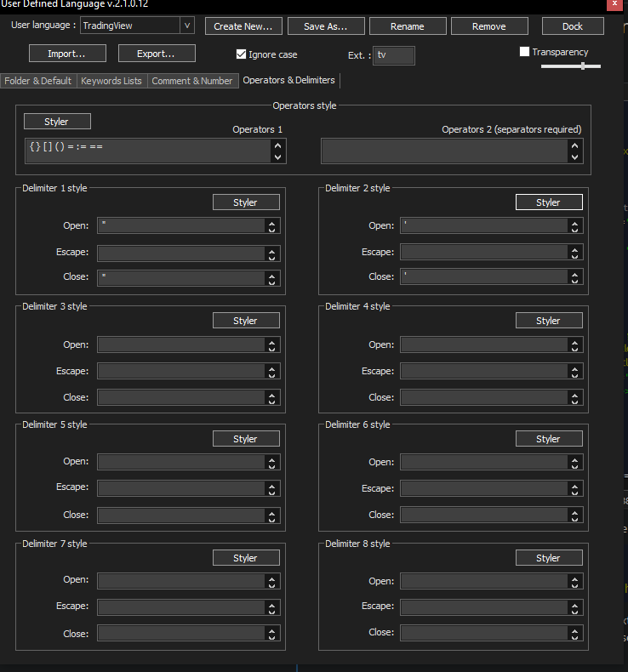The width and height of the screenshot is (628, 672).
Task: Adjust the Transparency slider handle
Action: tap(583, 66)
